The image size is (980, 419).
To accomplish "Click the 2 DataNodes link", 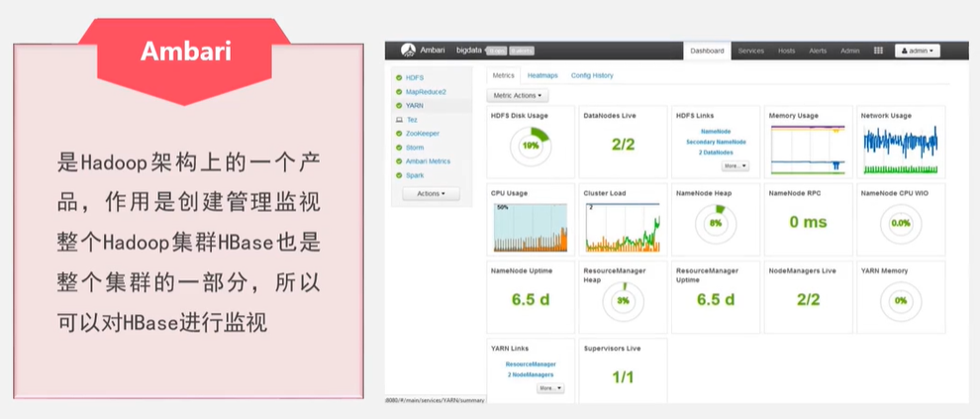I will click(717, 153).
